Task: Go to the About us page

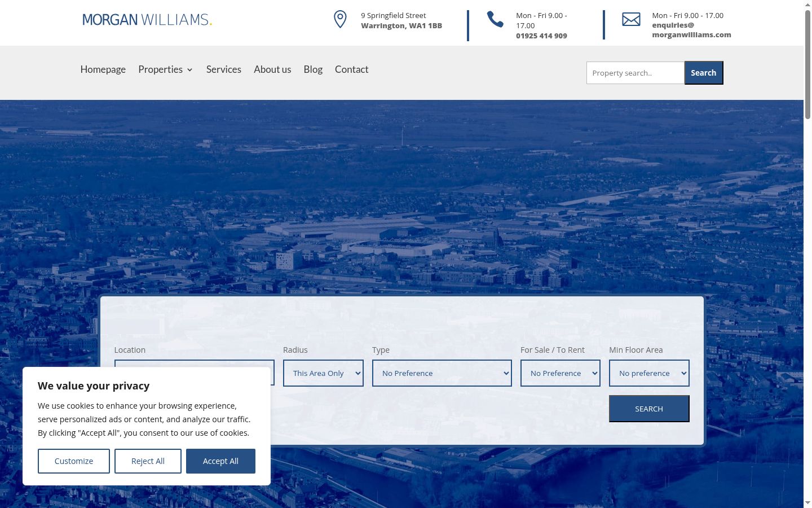Action: tap(272, 69)
